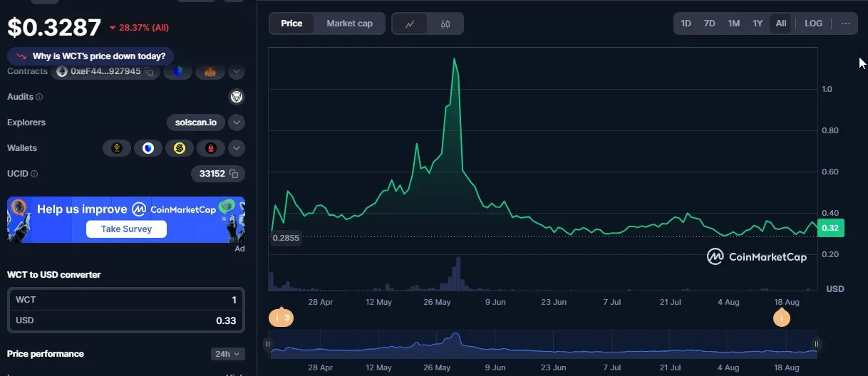Click the green 0.32 current price label
Viewport: 868px width, 376px height.
[x=830, y=228]
